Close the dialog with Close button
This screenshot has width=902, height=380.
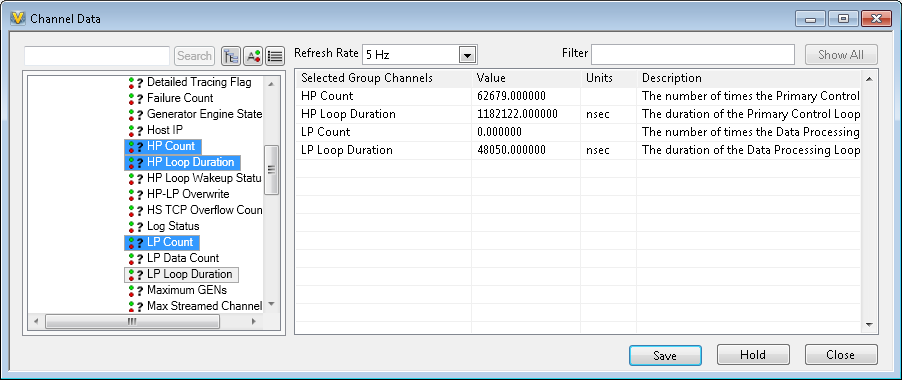[x=840, y=355]
